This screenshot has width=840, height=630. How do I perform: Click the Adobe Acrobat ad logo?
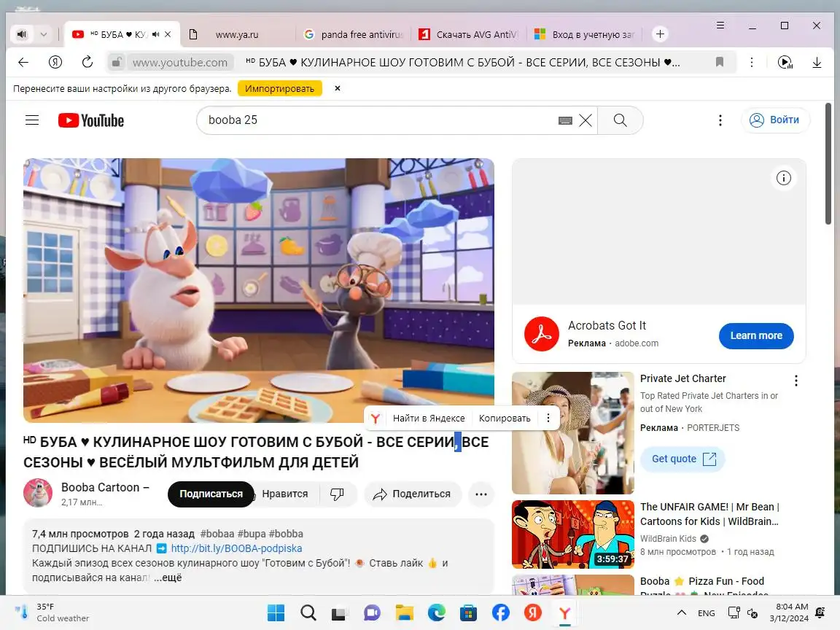tap(541, 334)
